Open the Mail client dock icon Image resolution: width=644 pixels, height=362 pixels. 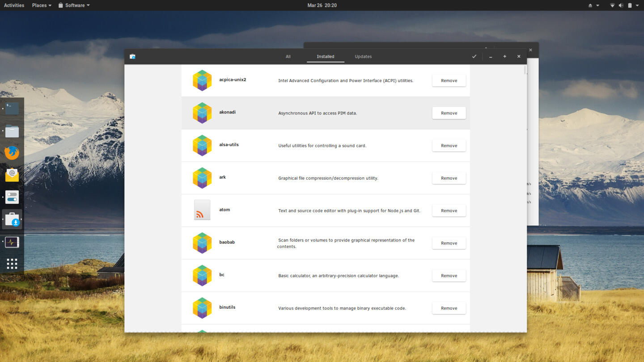[x=12, y=175]
